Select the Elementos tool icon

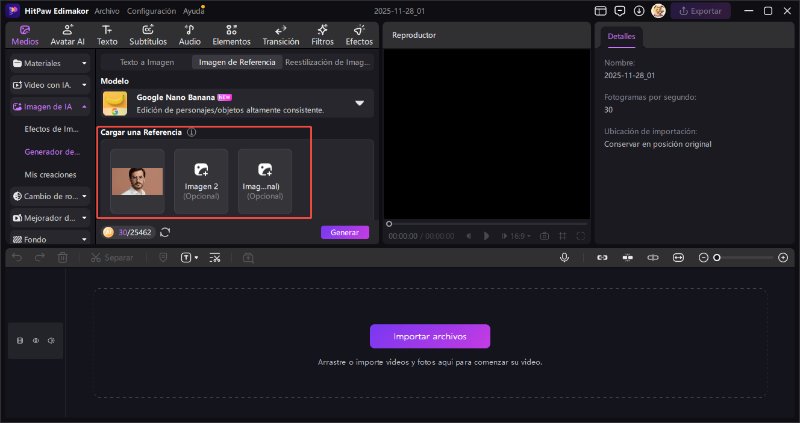[232, 36]
